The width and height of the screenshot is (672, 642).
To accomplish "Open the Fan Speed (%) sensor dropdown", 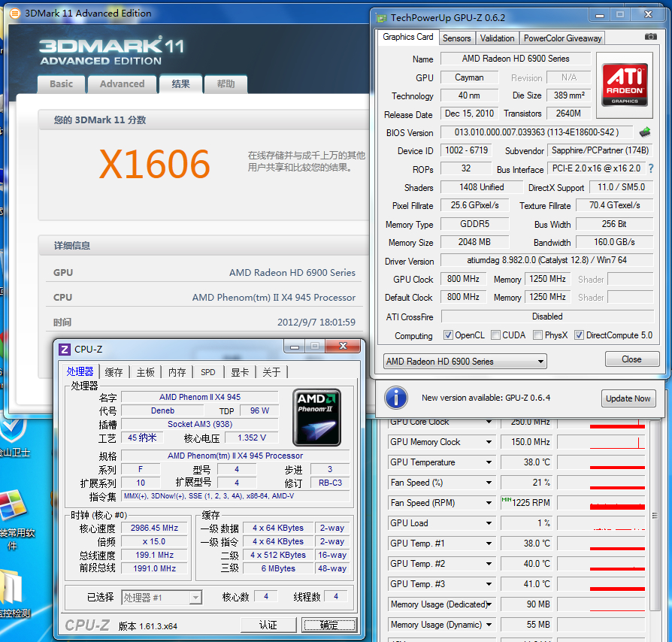I will (x=489, y=483).
